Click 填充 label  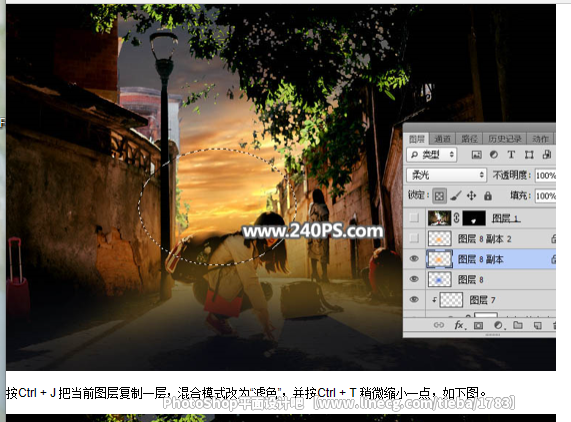point(520,196)
